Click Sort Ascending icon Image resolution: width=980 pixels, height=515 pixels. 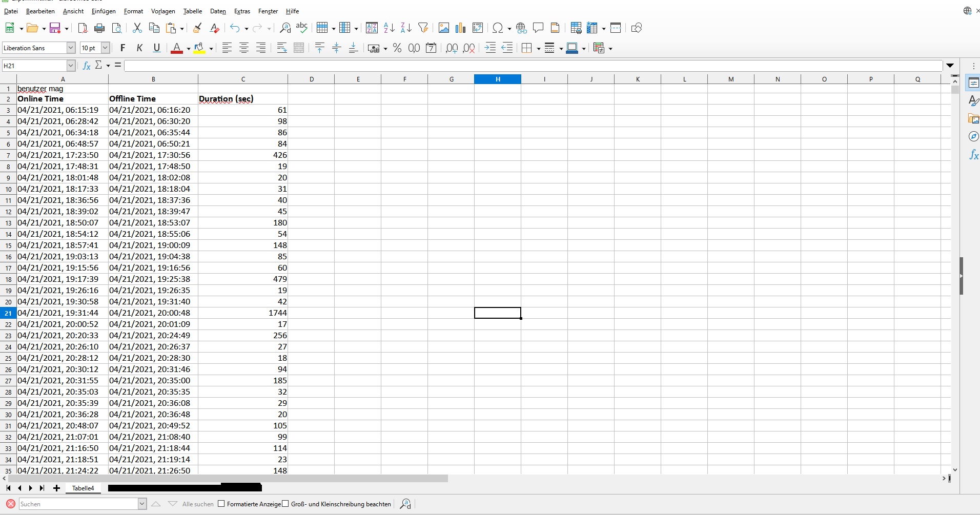[x=389, y=28]
